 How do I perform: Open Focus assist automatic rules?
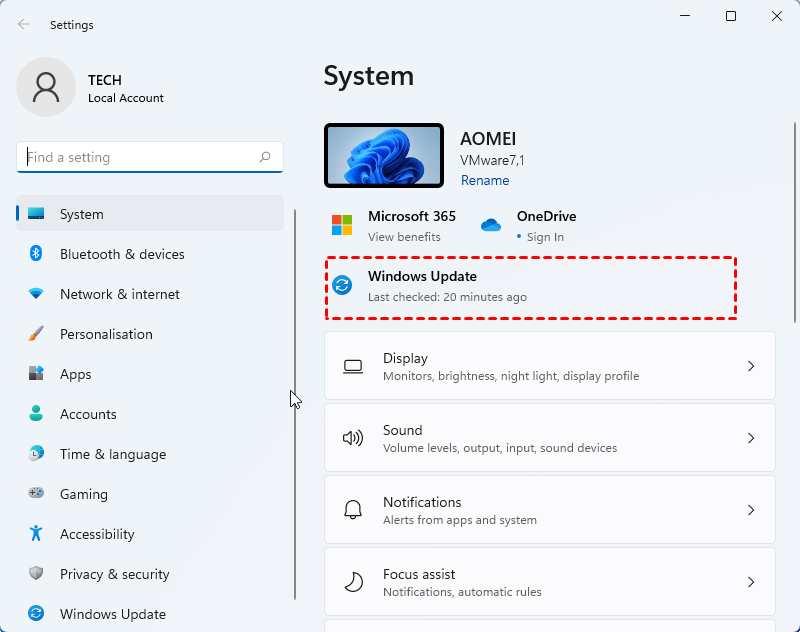549,582
